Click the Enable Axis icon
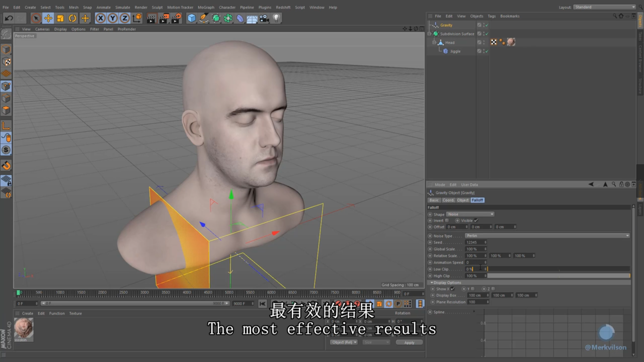Screen dimensions: 644x362 point(6,126)
